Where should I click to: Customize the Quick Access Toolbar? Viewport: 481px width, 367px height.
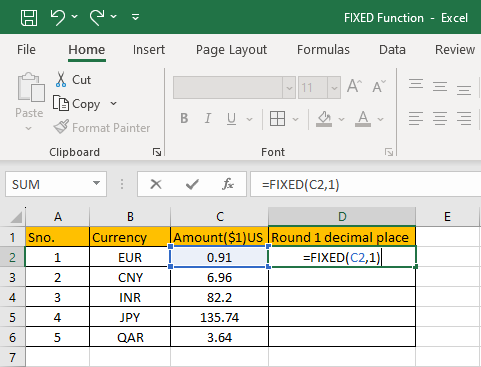pyautogui.click(x=135, y=17)
